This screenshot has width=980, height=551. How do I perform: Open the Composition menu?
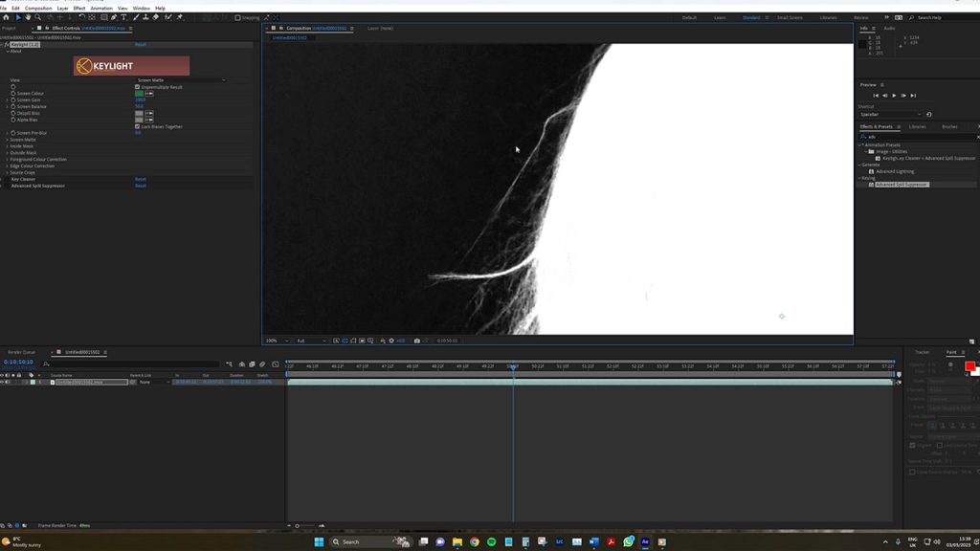coord(38,8)
